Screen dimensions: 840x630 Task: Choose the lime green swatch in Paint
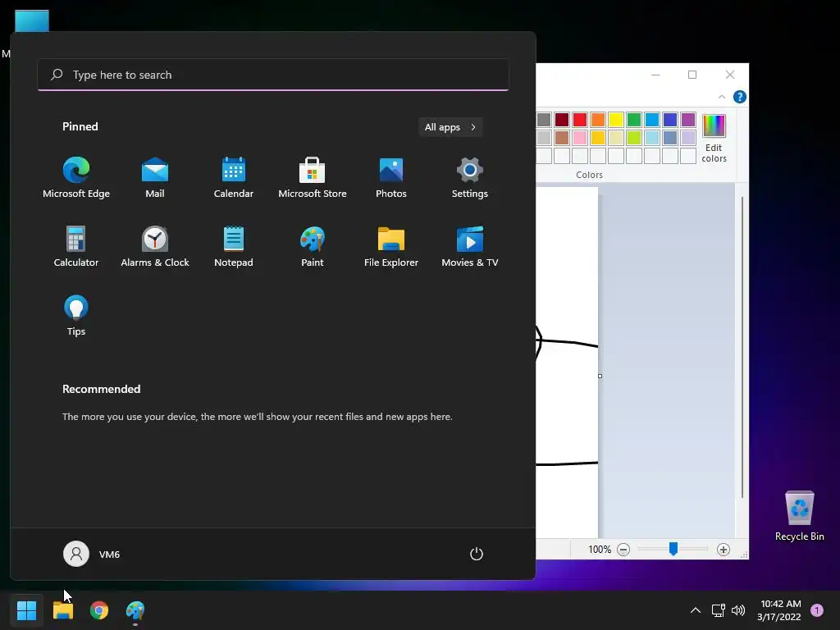pos(634,138)
